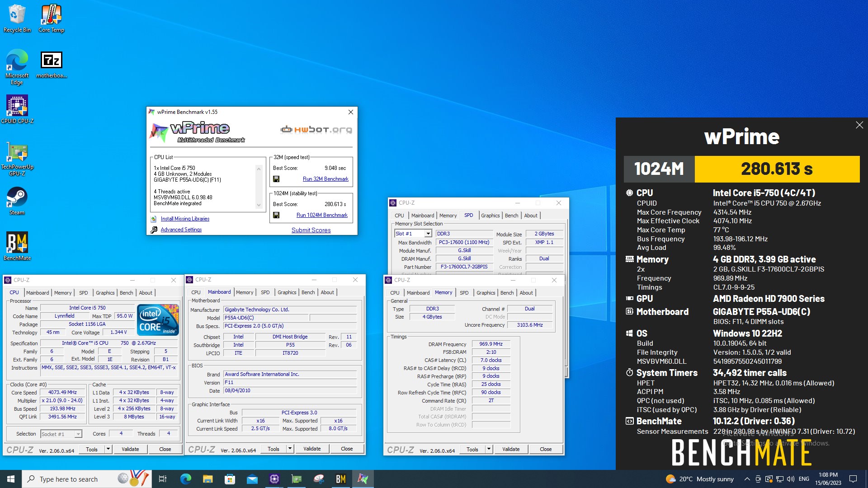Image resolution: width=868 pixels, height=488 pixels.
Task: Click Install Missing Libraries link
Action: 185,219
